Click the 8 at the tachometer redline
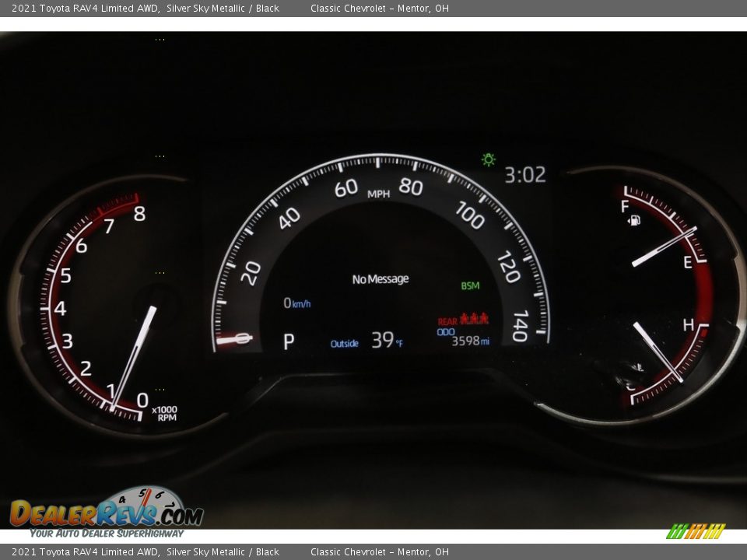 tap(139, 214)
